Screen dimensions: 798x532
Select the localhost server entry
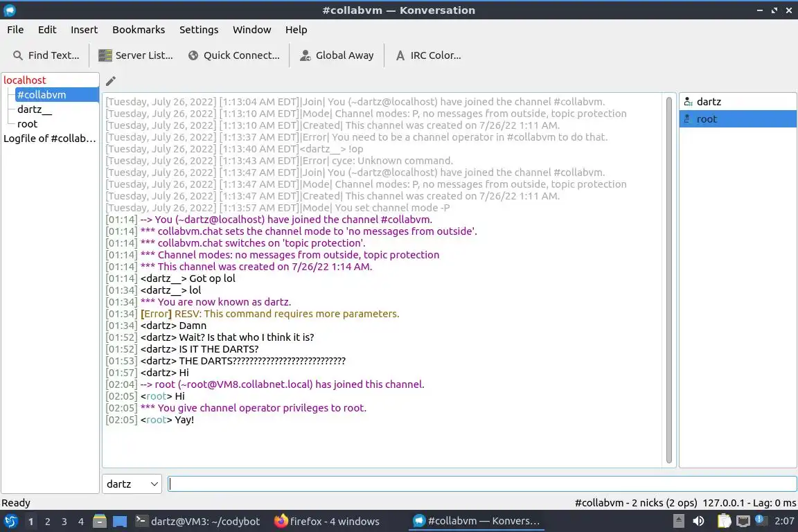(x=24, y=80)
